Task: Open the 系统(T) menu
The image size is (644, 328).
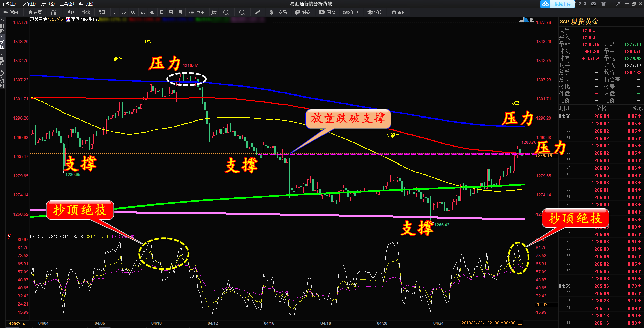Action: tap(9, 4)
